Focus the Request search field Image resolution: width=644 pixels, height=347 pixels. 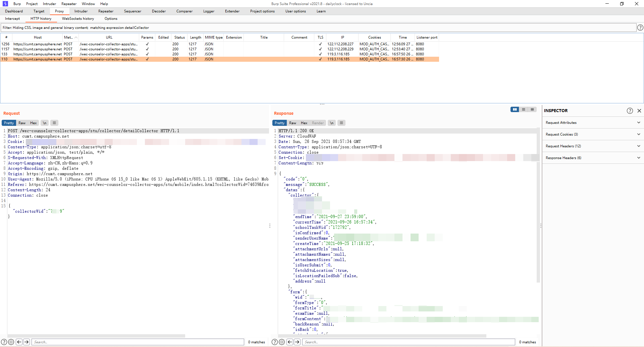tap(138, 342)
